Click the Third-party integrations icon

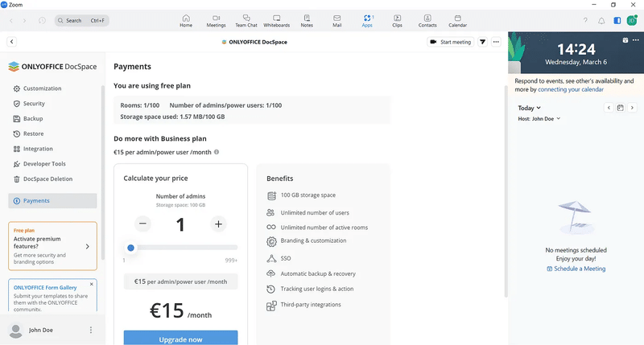(x=271, y=306)
